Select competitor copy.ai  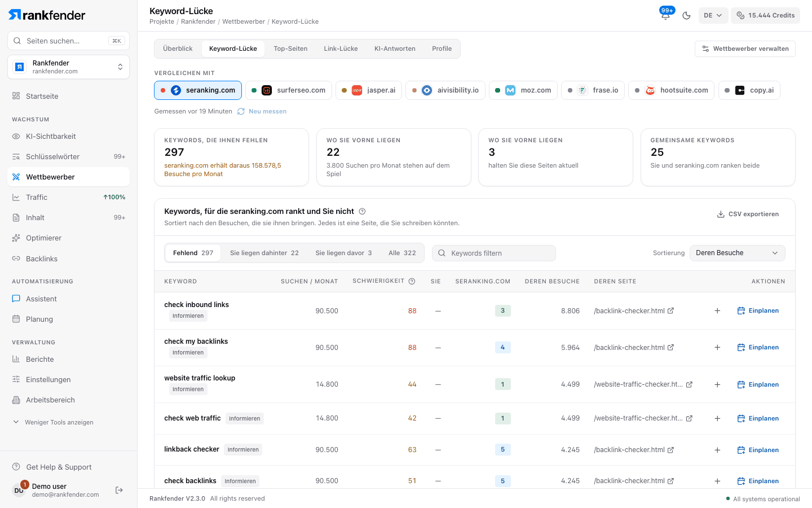(749, 90)
